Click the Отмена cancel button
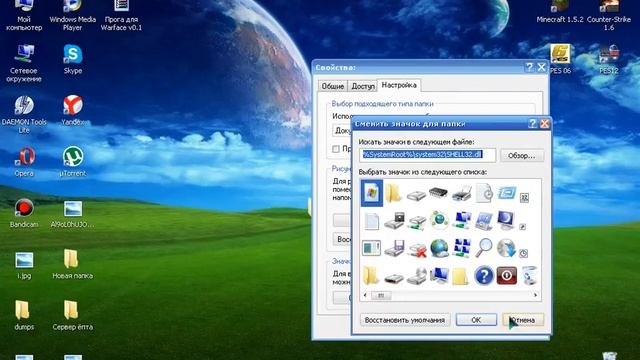The image size is (640, 360). click(x=523, y=320)
